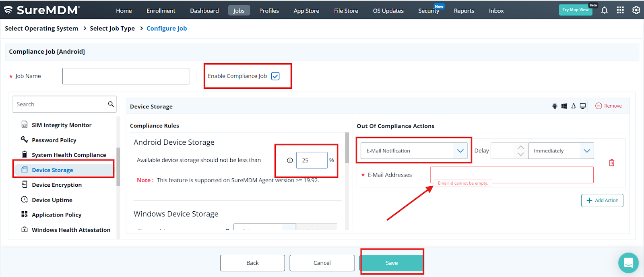Open the notifications bell icon
644x277 pixels.
click(604, 10)
